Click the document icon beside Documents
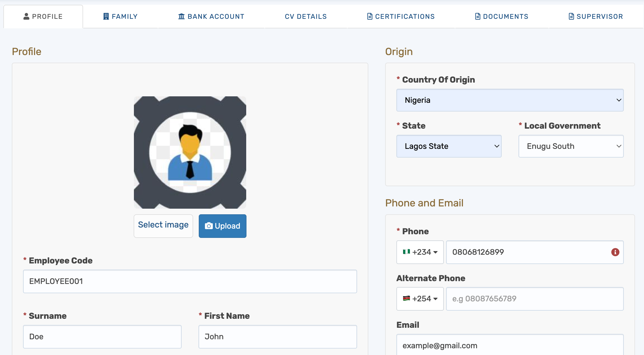This screenshot has width=644, height=355. click(x=478, y=16)
